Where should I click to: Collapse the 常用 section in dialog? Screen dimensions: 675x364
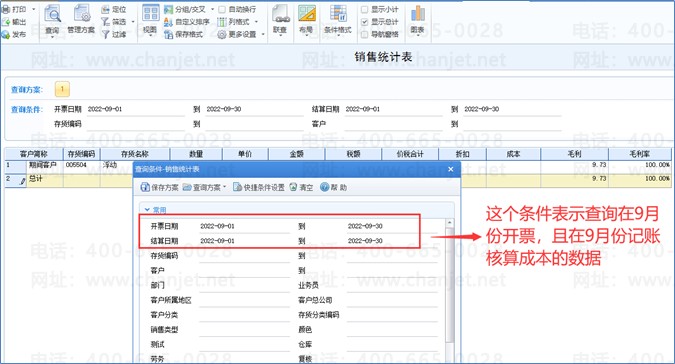pyautogui.click(x=147, y=210)
